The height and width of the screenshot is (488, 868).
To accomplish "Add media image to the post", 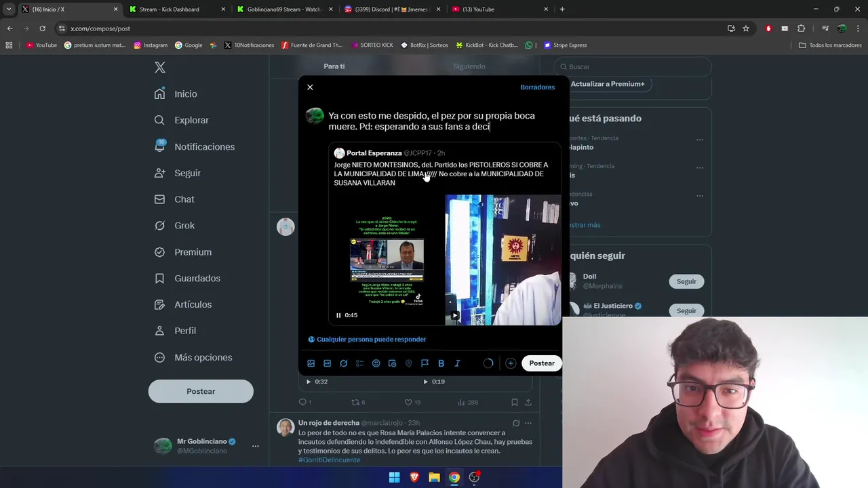I will 311,363.
